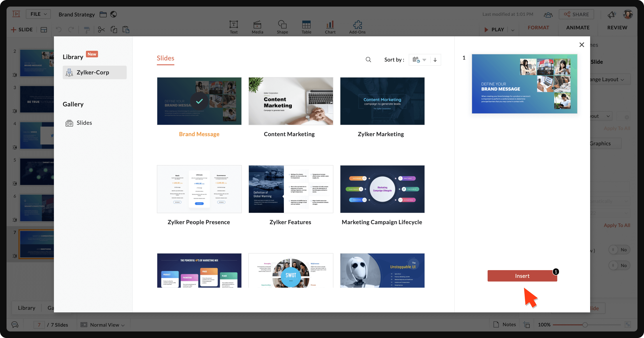Click the Brand Message preview slide
The width and height of the screenshot is (644, 338).
coord(524,84)
